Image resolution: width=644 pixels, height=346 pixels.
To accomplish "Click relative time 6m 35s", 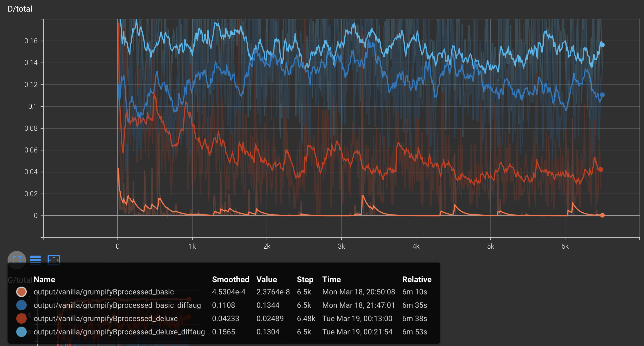I will tap(415, 305).
